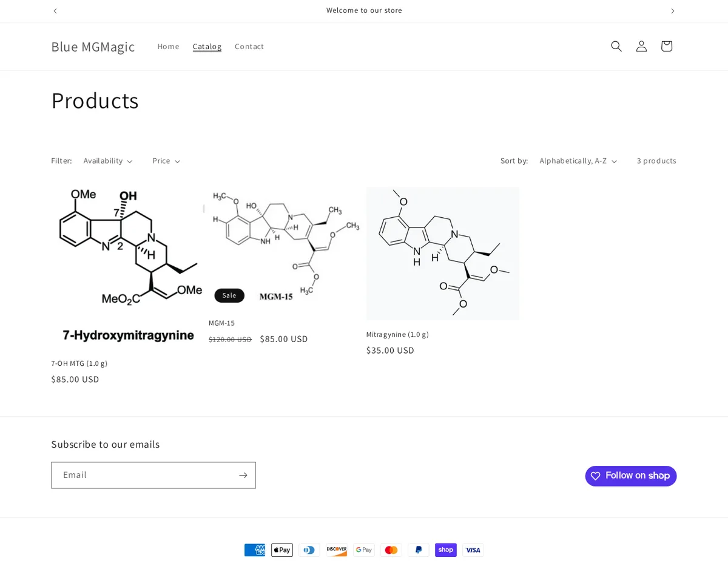Image resolution: width=728 pixels, height=569 pixels.
Task: Click the 7-OH MTG $85.00 USD price
Action: coord(75,379)
